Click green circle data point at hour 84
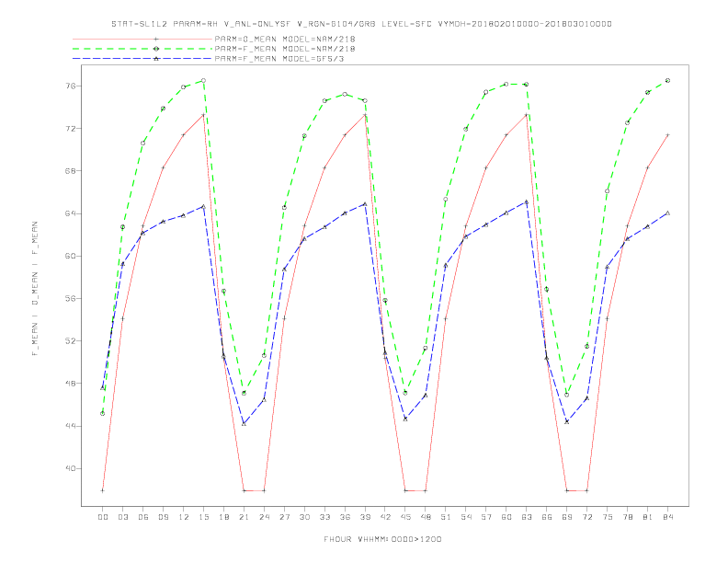This screenshot has width=728, height=563. (668, 80)
